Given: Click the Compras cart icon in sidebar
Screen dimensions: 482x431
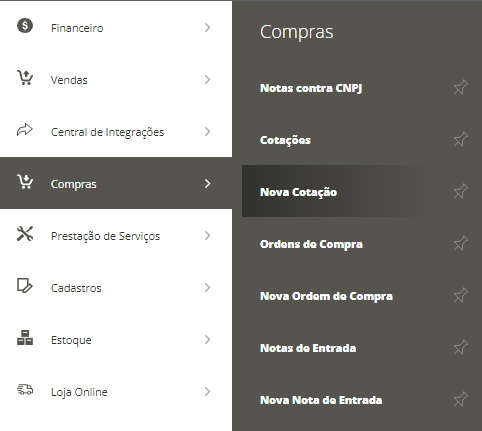Looking at the screenshot, I should coord(25,182).
